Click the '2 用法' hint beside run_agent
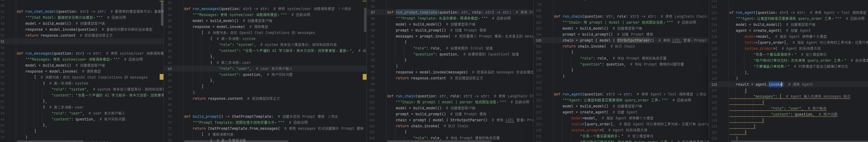This screenshot has height=142, width=868. click(701, 94)
